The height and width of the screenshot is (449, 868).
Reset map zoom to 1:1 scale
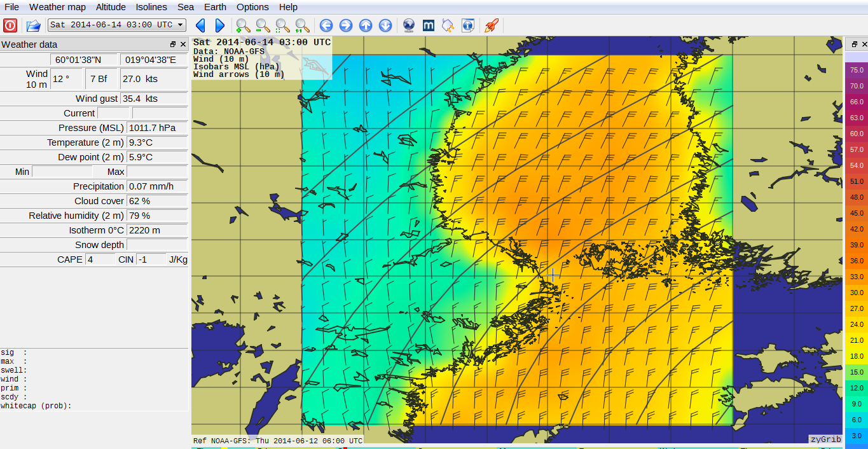(303, 25)
